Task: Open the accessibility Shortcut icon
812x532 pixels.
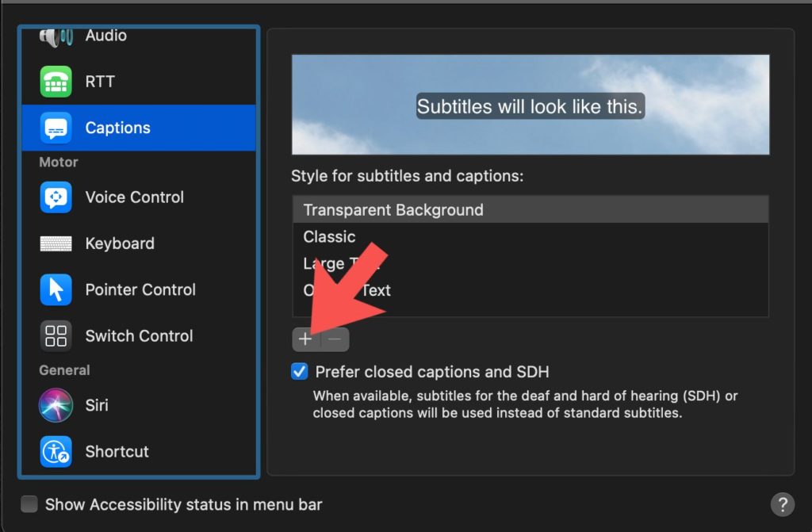Action: pyautogui.click(x=56, y=452)
